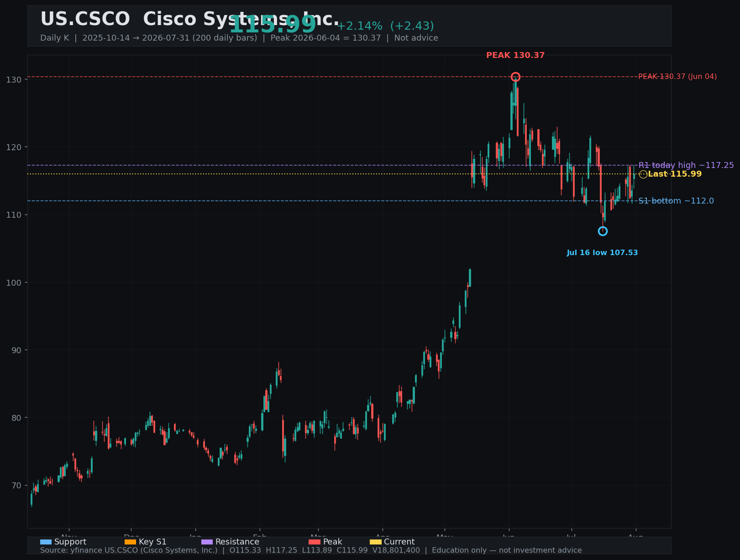Click the 70 tick on the price axis
Image resolution: width=740 pixels, height=560 pixels.
16,485
